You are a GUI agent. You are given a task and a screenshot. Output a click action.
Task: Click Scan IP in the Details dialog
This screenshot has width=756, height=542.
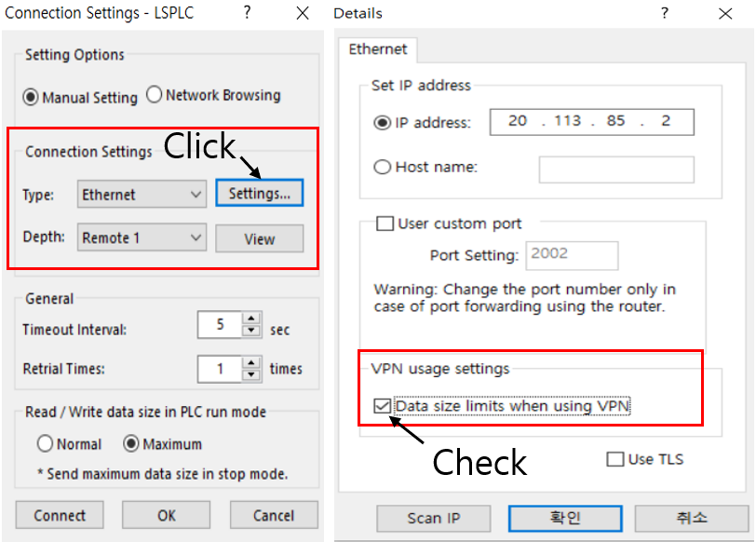pyautogui.click(x=433, y=518)
